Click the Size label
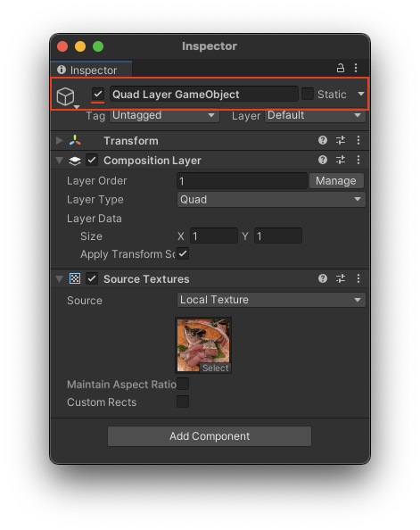This screenshot has height=530, width=420. (91, 236)
